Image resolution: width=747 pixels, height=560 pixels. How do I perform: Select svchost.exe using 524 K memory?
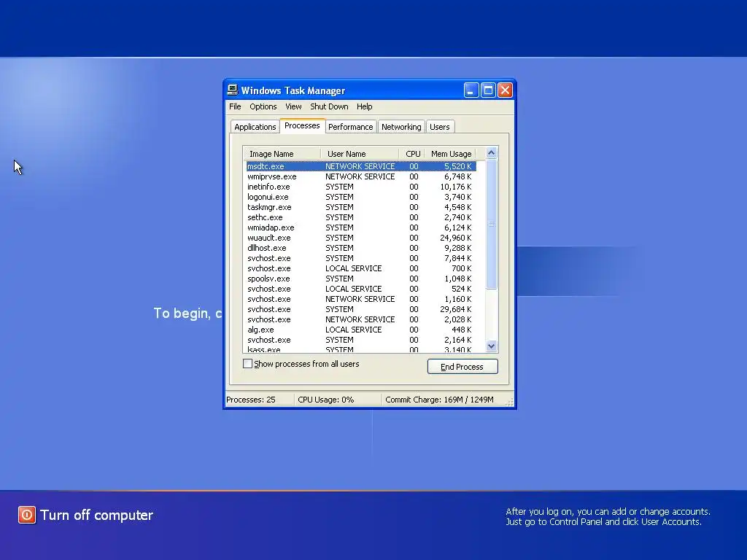(360, 289)
